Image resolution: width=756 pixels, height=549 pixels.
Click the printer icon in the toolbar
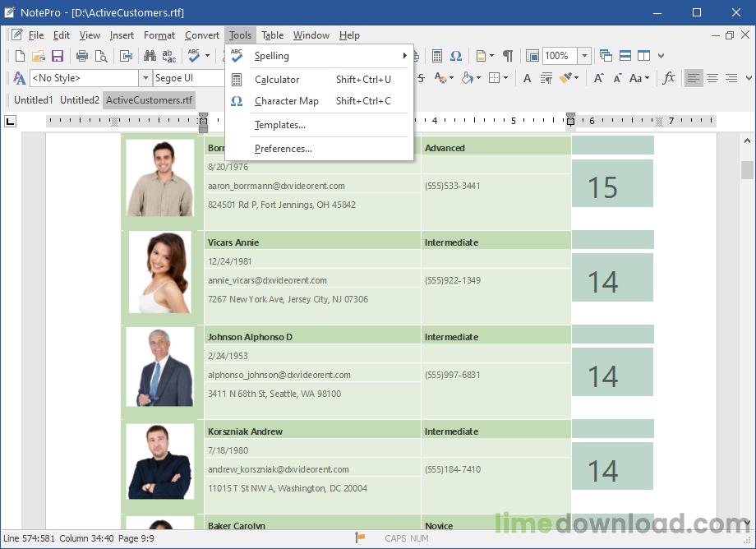(x=82, y=56)
